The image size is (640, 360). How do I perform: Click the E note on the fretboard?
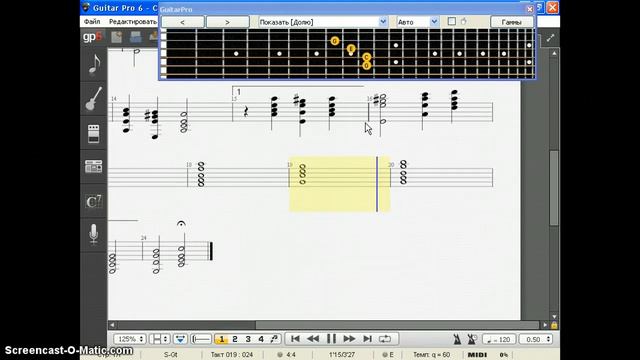pyautogui.click(x=351, y=49)
